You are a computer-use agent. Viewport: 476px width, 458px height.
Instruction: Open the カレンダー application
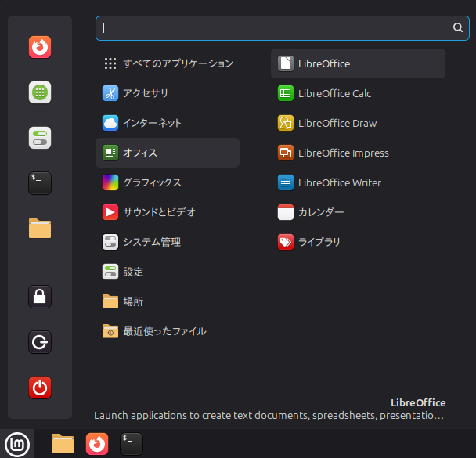click(x=359, y=212)
